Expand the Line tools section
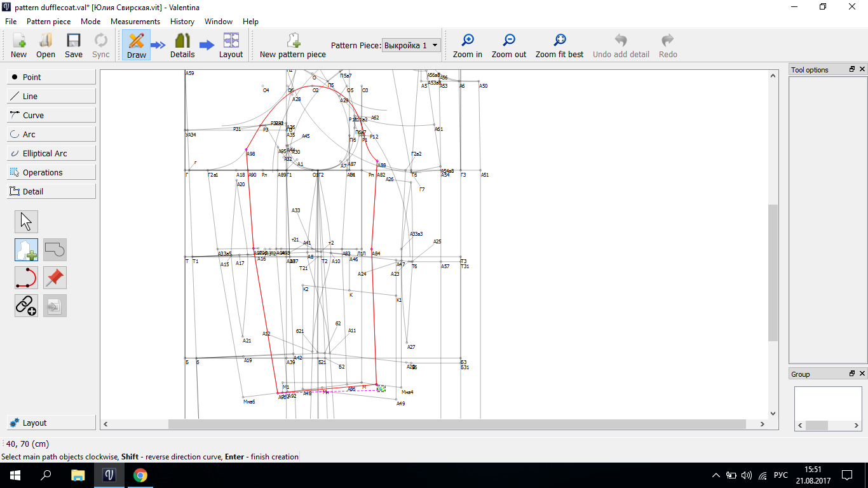The height and width of the screenshot is (488, 868). 51,96
